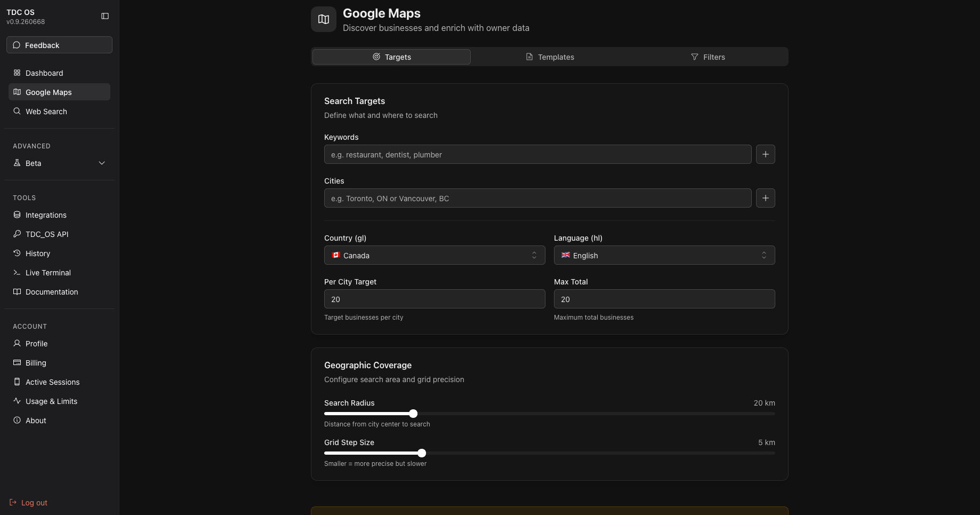The height and width of the screenshot is (515, 980).
Task: Open the Language (hl) English dropdown
Action: coord(664,255)
